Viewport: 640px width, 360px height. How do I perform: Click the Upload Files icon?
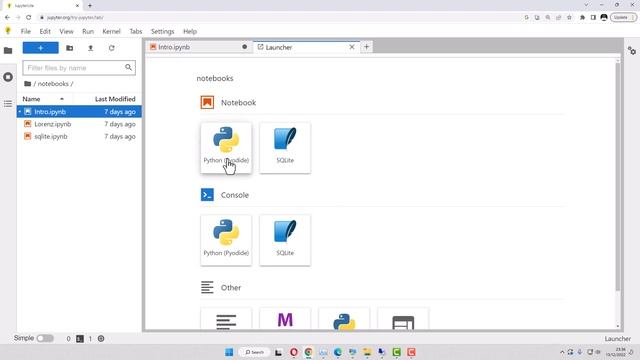coord(91,48)
